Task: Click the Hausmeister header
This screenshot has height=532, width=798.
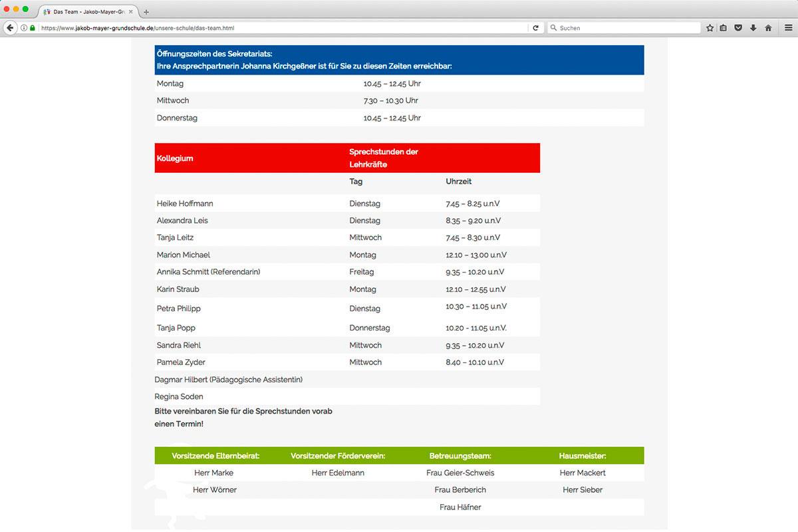Action: click(x=583, y=456)
